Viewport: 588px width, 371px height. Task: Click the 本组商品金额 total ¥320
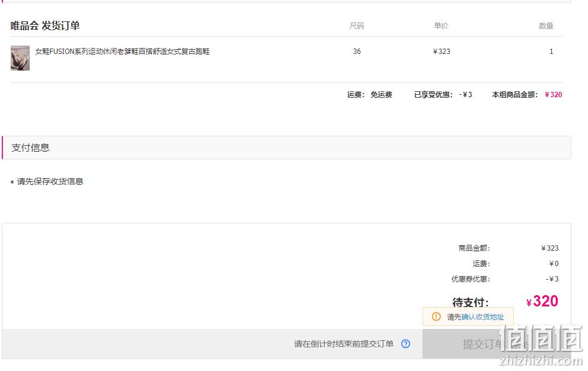[x=553, y=94]
